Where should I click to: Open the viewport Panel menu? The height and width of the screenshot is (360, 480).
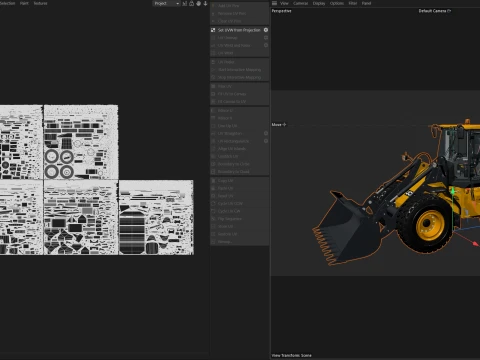click(366, 3)
